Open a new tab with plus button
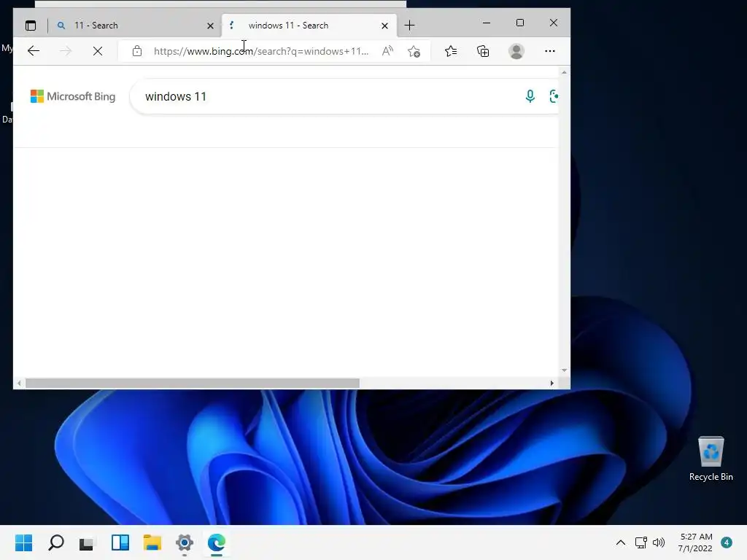Viewport: 747px width, 560px height. pyautogui.click(x=409, y=26)
